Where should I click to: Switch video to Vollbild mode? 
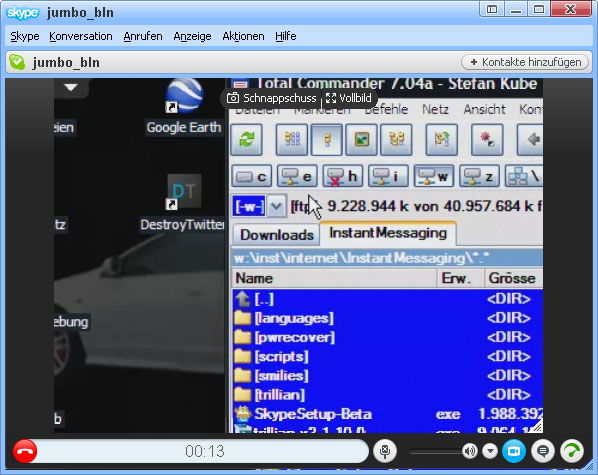click(349, 98)
